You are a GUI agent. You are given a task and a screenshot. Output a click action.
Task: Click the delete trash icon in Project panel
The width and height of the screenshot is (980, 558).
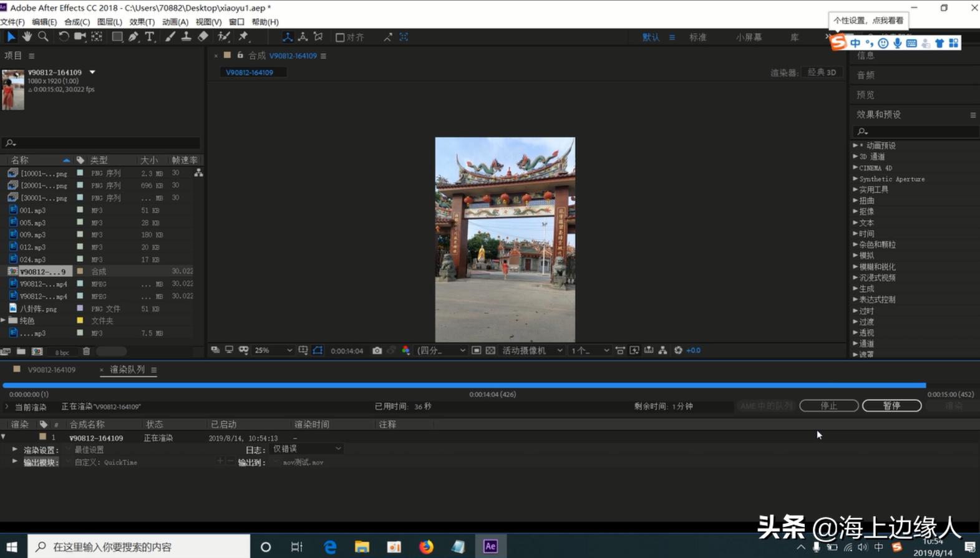point(86,352)
